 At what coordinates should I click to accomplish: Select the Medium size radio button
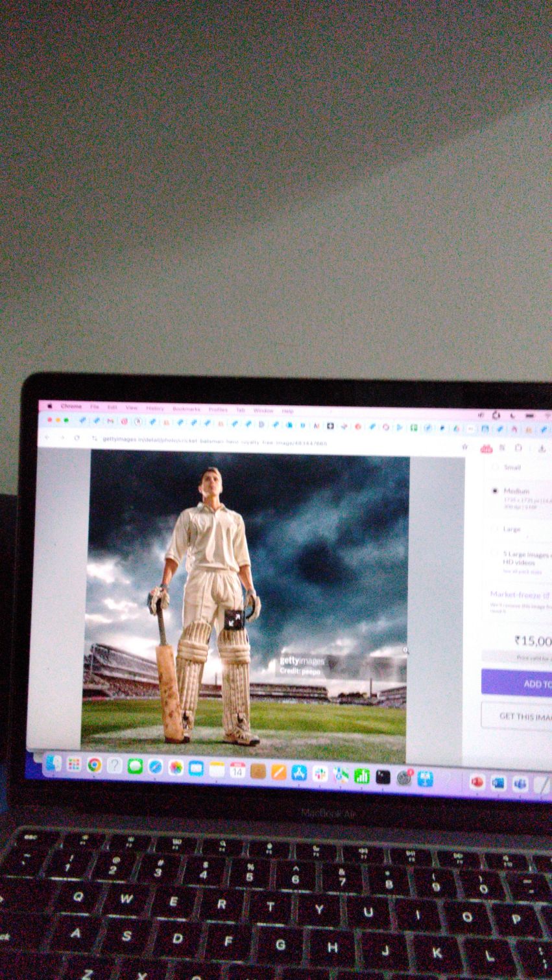495,491
